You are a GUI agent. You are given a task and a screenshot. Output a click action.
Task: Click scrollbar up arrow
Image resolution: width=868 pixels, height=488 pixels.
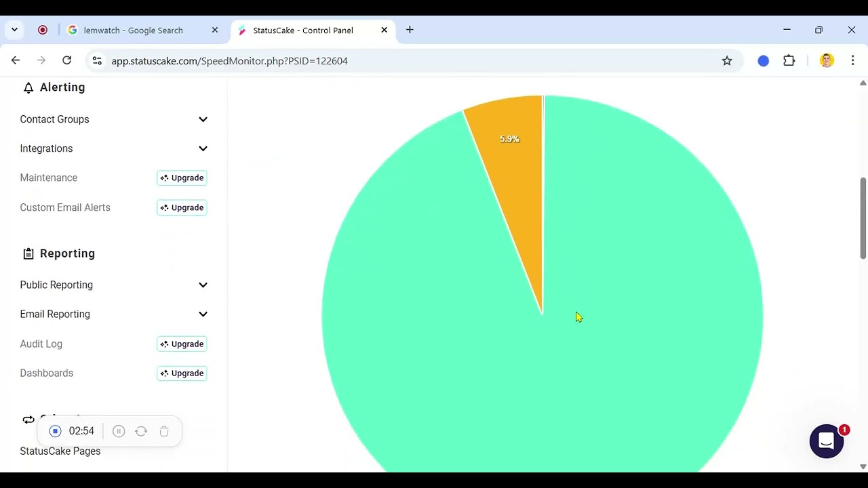coord(863,83)
